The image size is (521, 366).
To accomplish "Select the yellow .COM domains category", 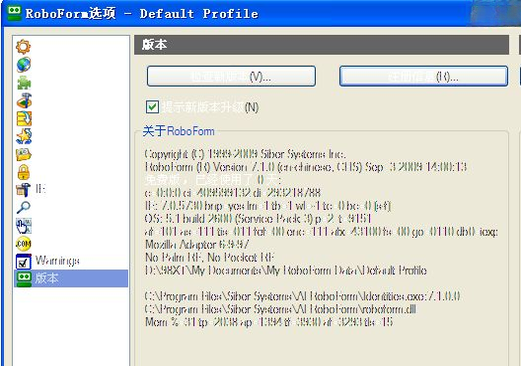I will 23,244.
